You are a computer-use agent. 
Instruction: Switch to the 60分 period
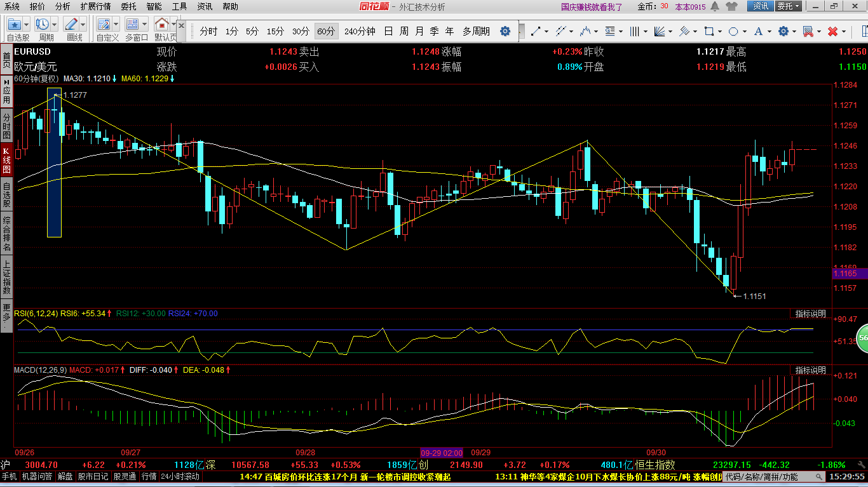[x=326, y=31]
